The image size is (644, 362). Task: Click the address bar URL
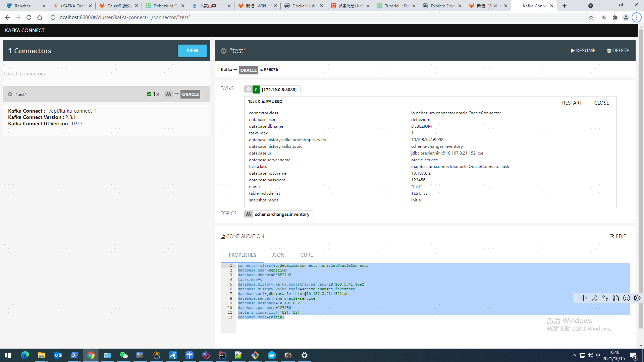124,17
